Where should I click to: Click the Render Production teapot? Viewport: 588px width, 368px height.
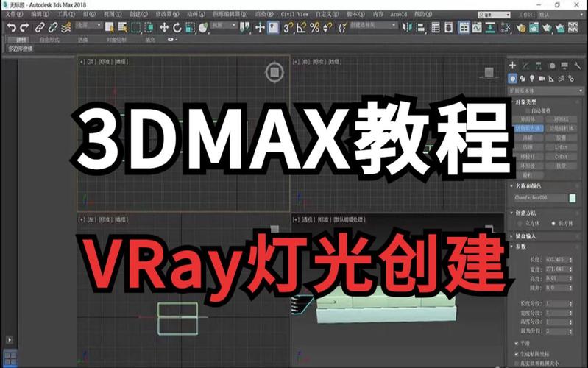547,27
